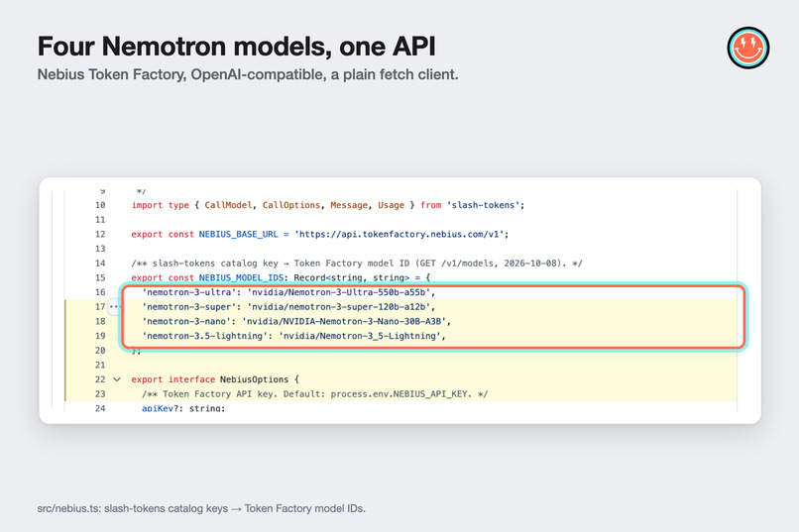This screenshot has width=799, height=532.
Task: Click line number 21 in the gutter
Action: (100, 365)
